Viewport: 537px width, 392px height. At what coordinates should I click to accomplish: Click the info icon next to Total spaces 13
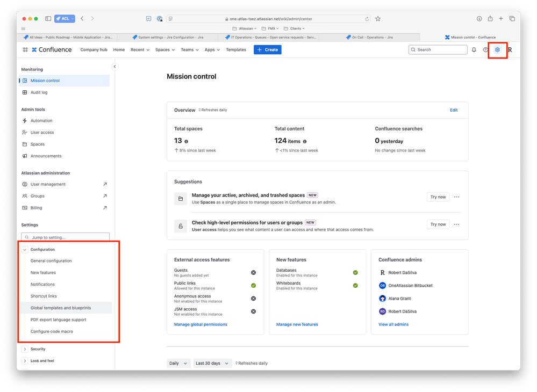(187, 141)
